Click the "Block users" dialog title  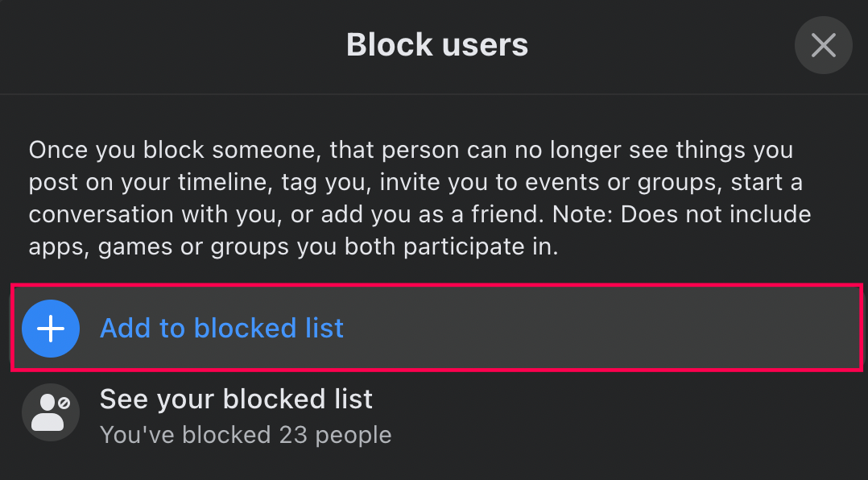[437, 45]
